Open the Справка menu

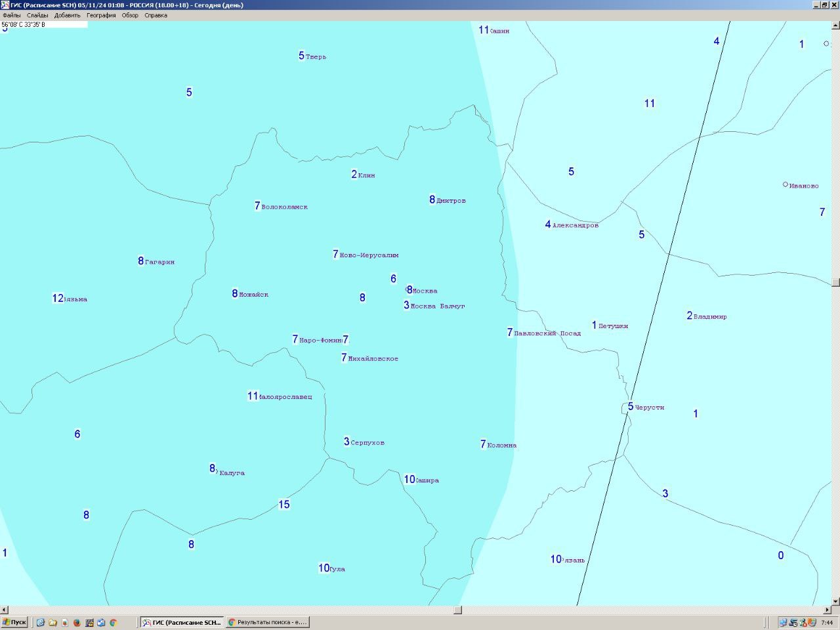156,15
